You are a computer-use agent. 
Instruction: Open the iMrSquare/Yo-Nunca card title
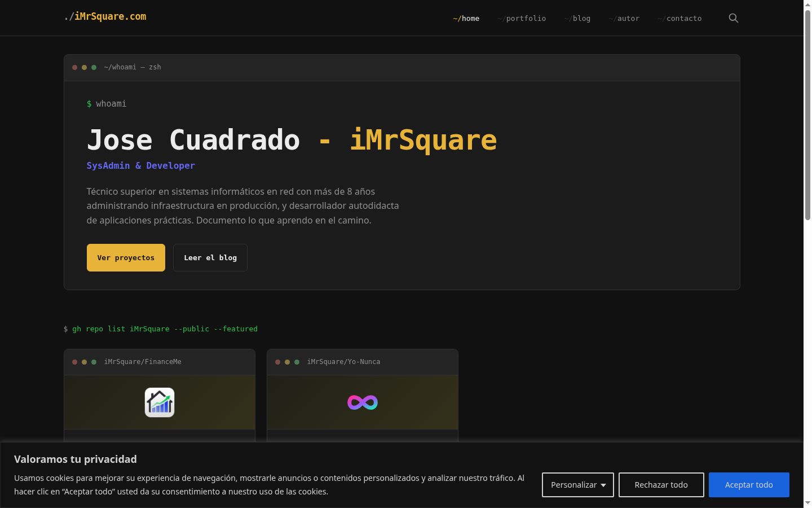click(x=343, y=362)
